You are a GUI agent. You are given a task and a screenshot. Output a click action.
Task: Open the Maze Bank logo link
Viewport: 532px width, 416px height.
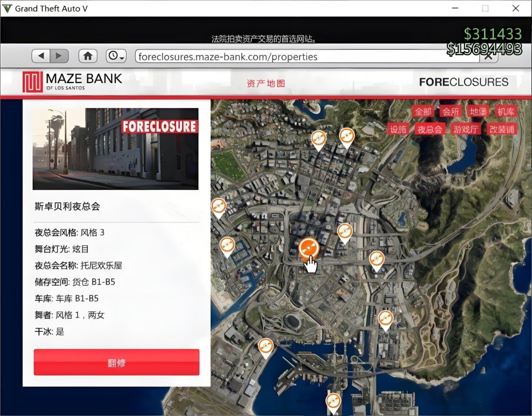(72, 82)
